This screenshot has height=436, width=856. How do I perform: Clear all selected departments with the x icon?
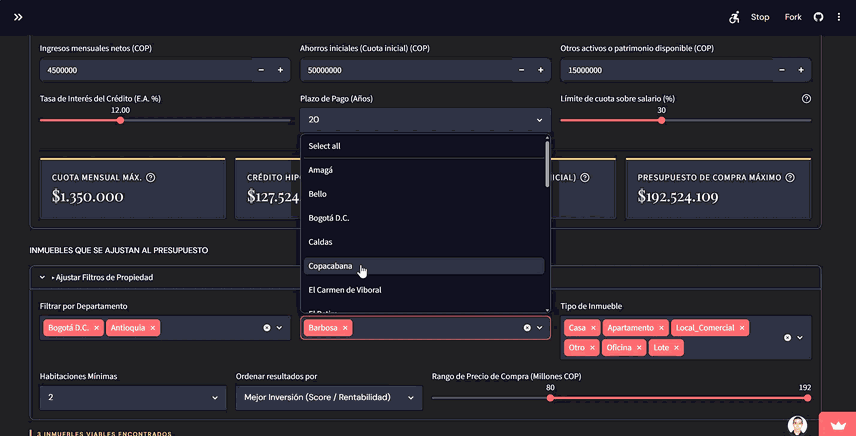click(x=267, y=327)
